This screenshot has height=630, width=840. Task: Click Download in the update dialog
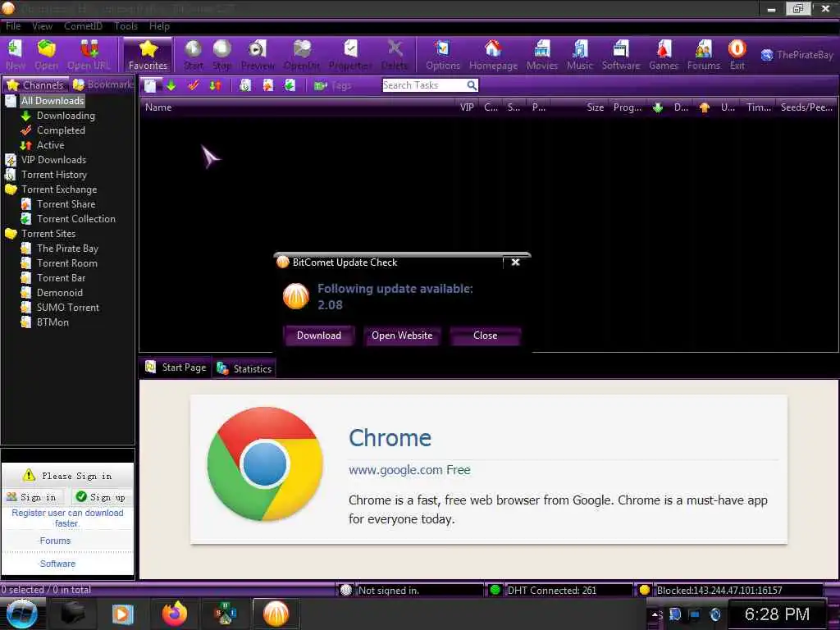319,336
